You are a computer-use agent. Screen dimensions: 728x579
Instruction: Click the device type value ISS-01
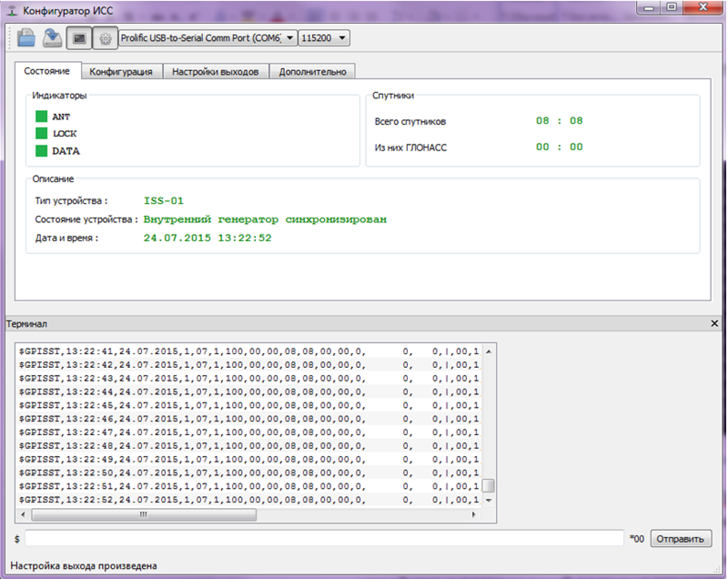(163, 201)
